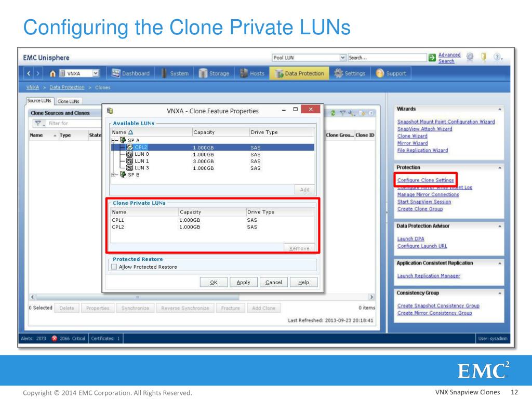This screenshot has height=399, width=532.
Task: Switch to the Clone LUNs tab
Action: tap(68, 101)
